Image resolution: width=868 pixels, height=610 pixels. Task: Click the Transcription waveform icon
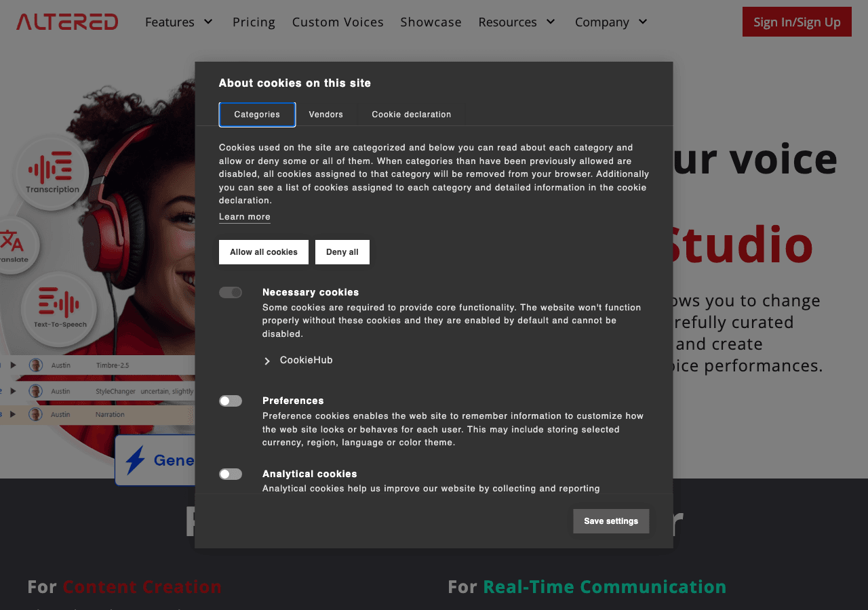(x=52, y=167)
